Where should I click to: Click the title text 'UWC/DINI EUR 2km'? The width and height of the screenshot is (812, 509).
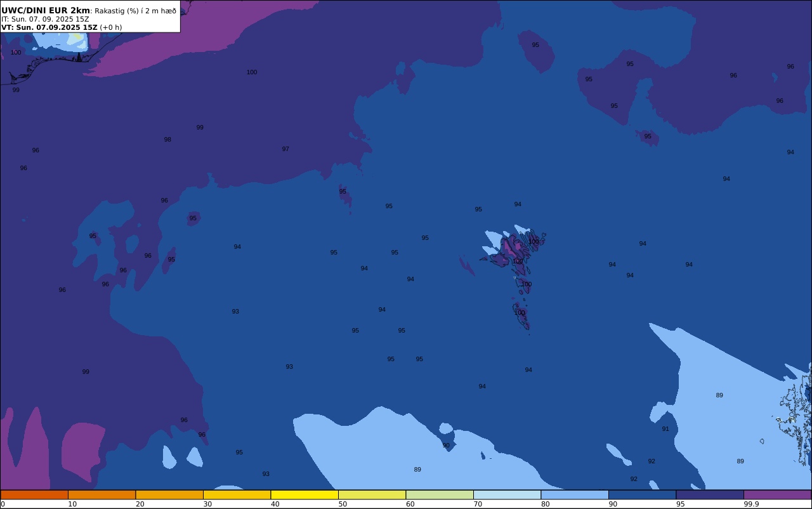pos(46,10)
